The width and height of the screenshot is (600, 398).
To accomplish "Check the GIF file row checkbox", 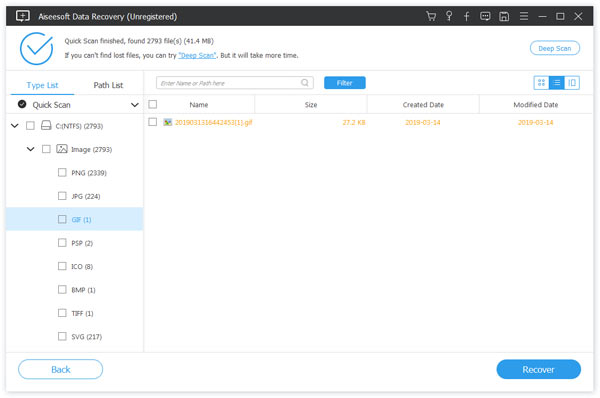I will (153, 122).
